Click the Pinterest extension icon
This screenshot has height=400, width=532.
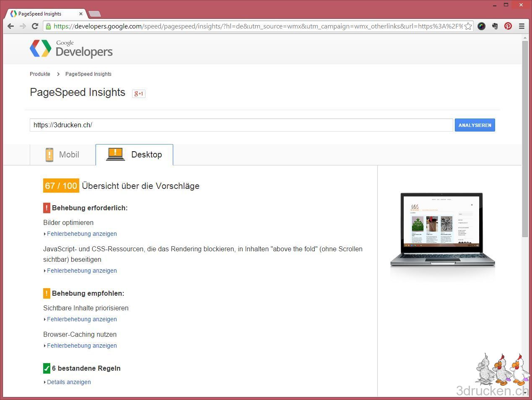(x=508, y=26)
